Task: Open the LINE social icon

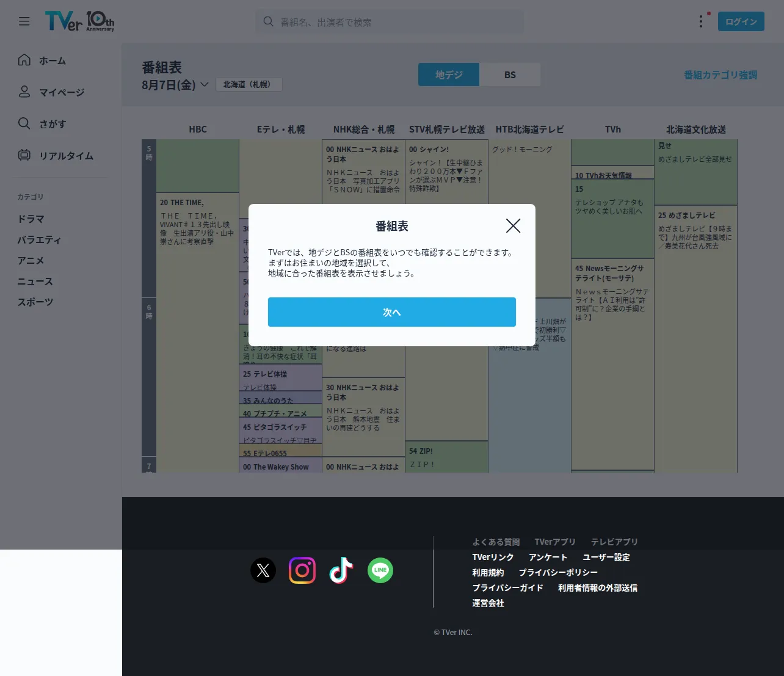Action: (380, 570)
